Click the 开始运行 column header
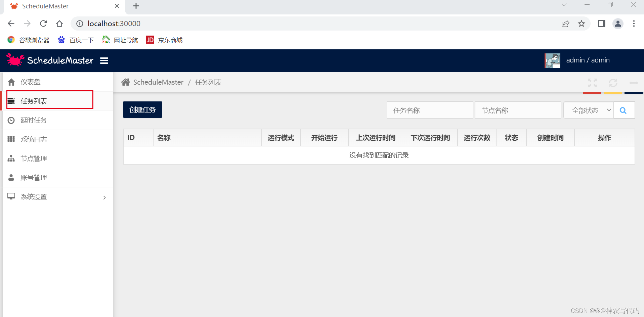 click(324, 138)
